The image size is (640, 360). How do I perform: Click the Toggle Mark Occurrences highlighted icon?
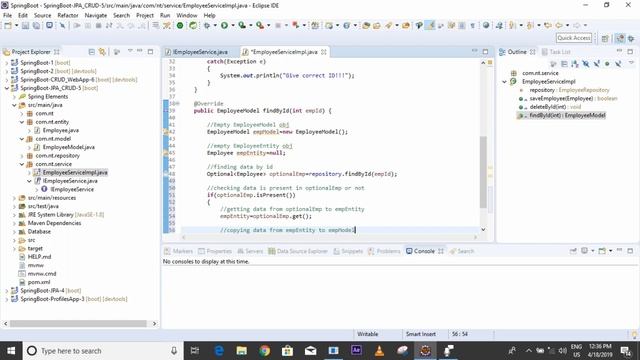(x=430, y=25)
